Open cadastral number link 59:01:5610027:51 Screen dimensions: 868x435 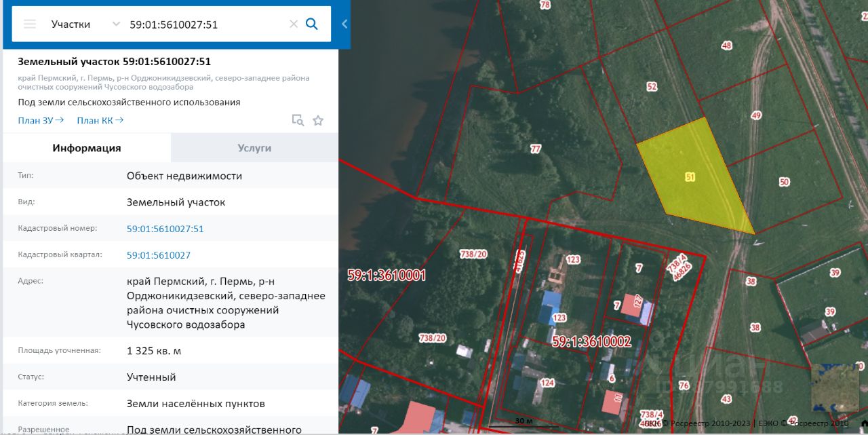coord(165,229)
